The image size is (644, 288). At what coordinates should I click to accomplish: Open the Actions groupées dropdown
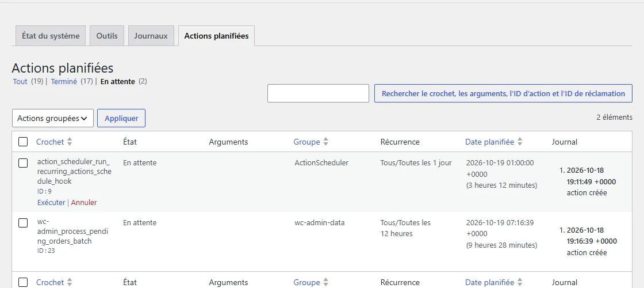53,118
